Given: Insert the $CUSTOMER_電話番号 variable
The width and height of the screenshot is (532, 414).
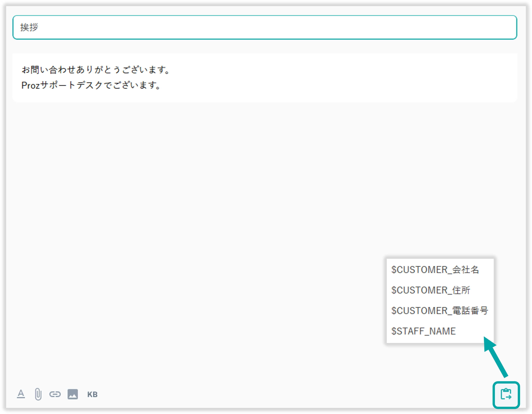Looking at the screenshot, I should 440,311.
